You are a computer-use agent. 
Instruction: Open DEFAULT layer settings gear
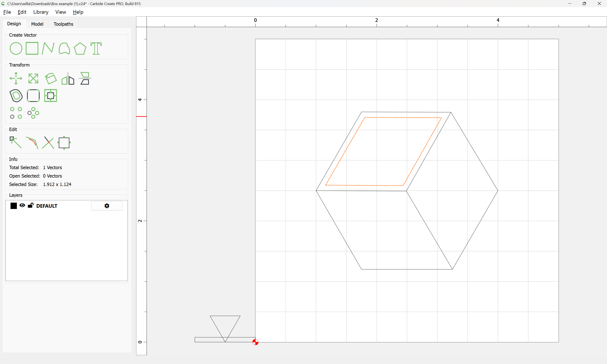pyautogui.click(x=107, y=206)
